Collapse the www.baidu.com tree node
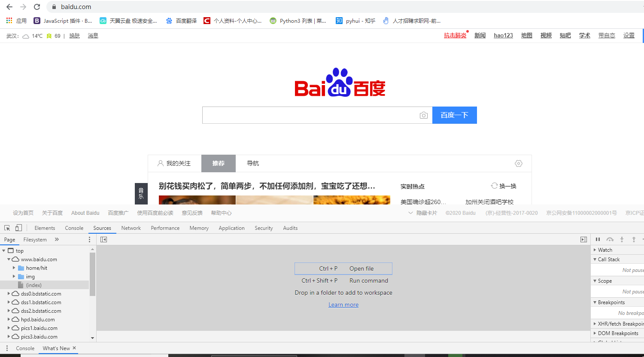This screenshot has height=357, width=644. (9, 259)
